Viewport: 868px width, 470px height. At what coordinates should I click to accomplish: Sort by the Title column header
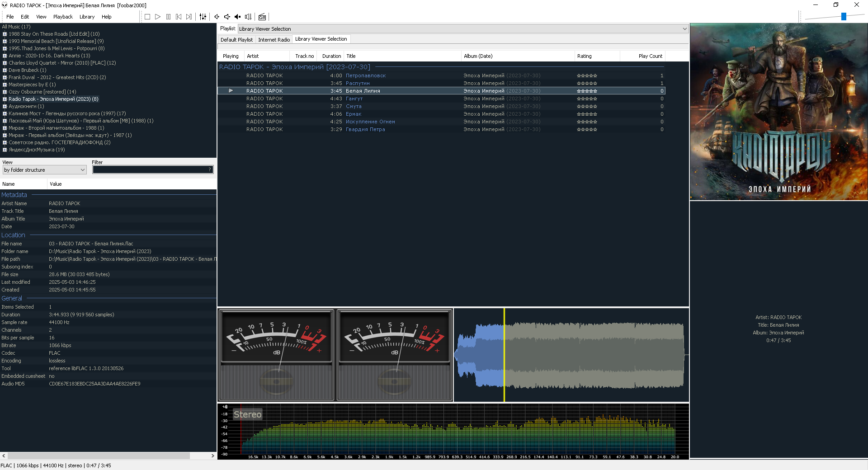click(x=402, y=56)
